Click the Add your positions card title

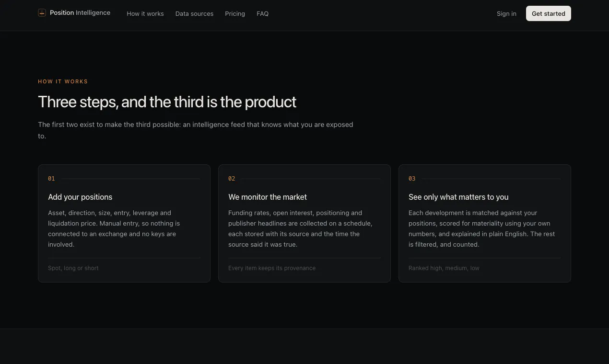point(80,197)
